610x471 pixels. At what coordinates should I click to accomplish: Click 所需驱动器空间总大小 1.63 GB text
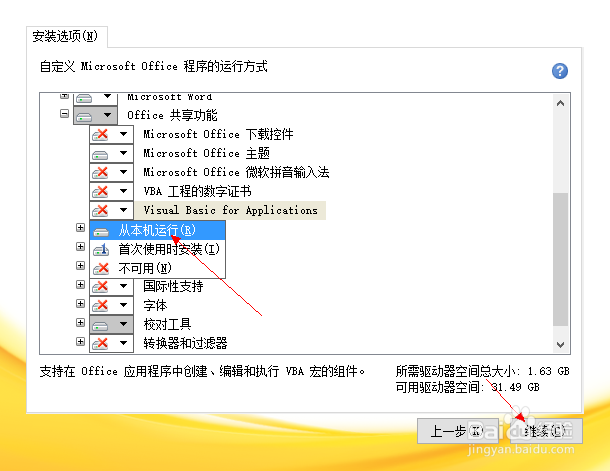[x=482, y=371]
